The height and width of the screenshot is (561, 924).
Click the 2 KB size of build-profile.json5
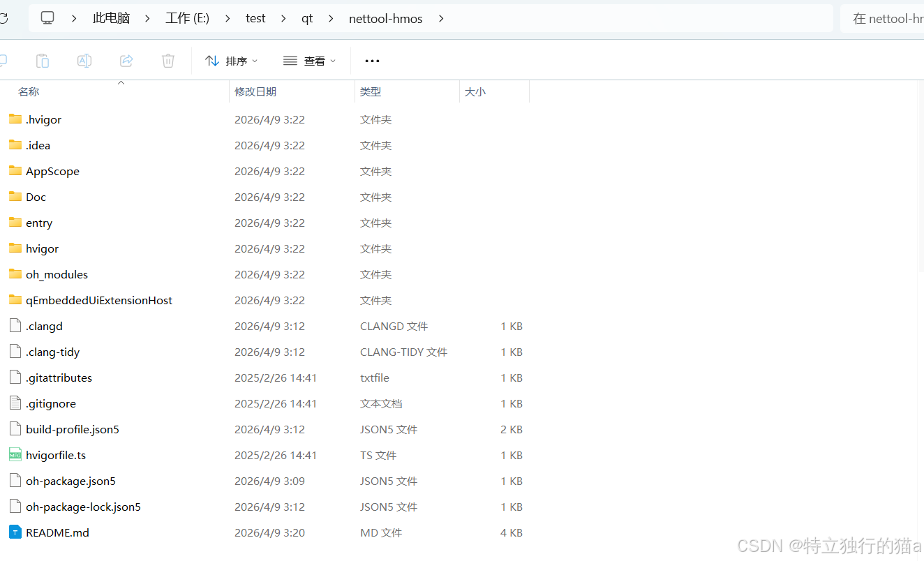(x=512, y=429)
